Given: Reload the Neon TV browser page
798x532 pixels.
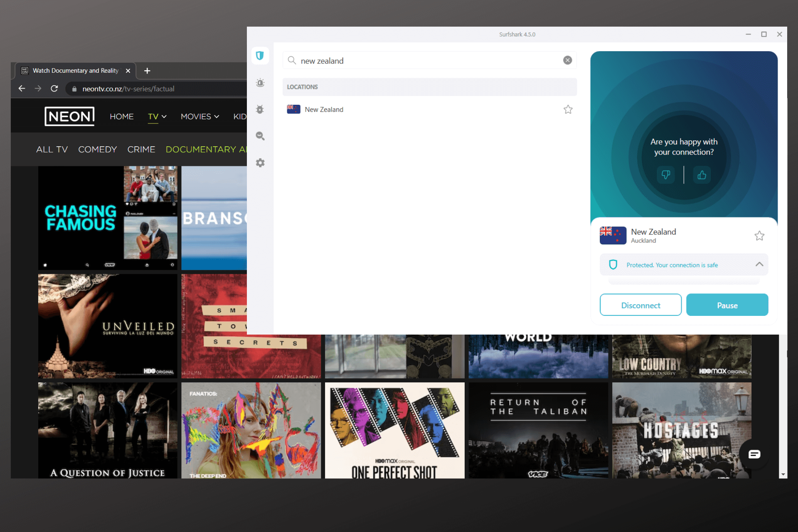Looking at the screenshot, I should (x=54, y=89).
